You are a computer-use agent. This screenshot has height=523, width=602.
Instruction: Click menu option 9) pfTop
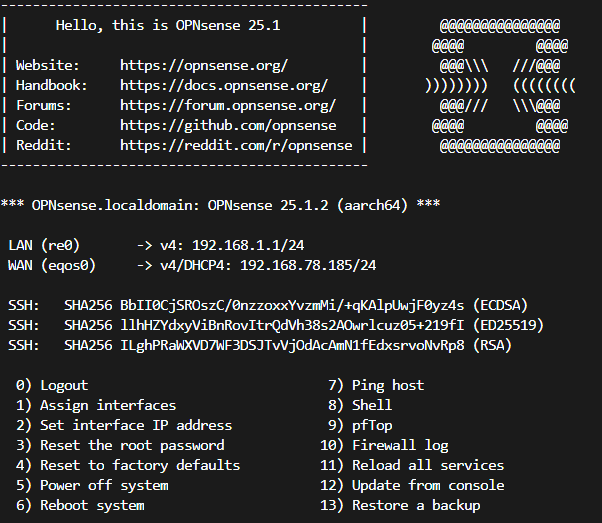(360, 425)
